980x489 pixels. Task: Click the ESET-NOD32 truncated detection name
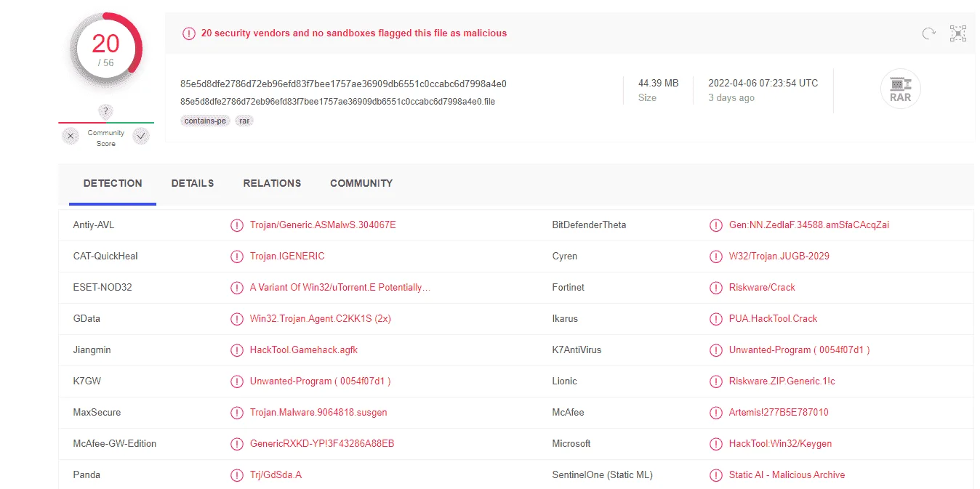coord(340,288)
